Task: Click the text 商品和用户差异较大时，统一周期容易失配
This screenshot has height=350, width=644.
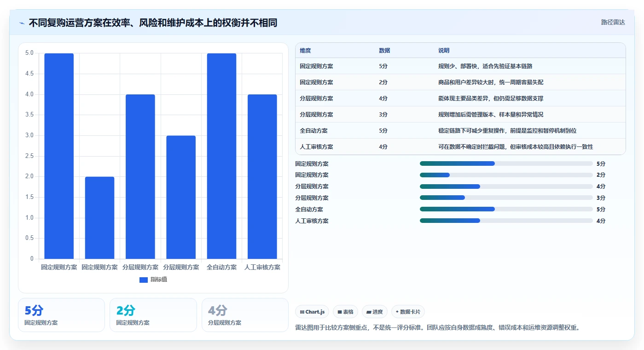Action: 491,82
